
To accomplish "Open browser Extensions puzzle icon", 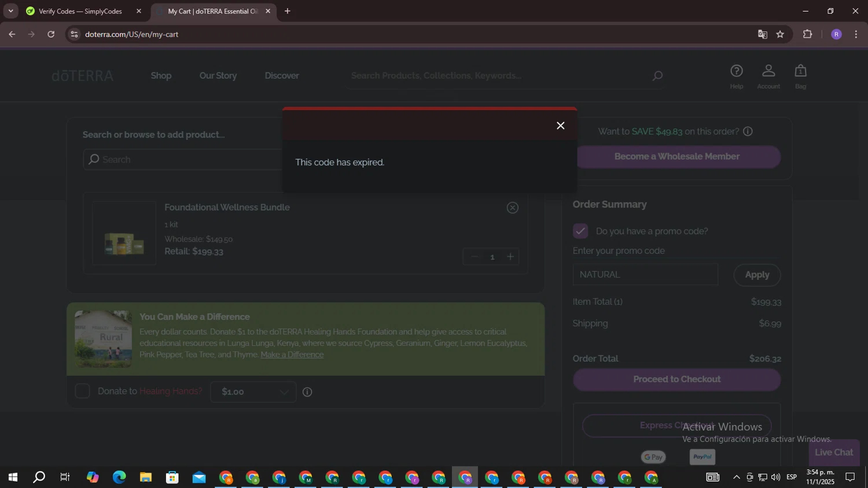I will tap(808, 34).
